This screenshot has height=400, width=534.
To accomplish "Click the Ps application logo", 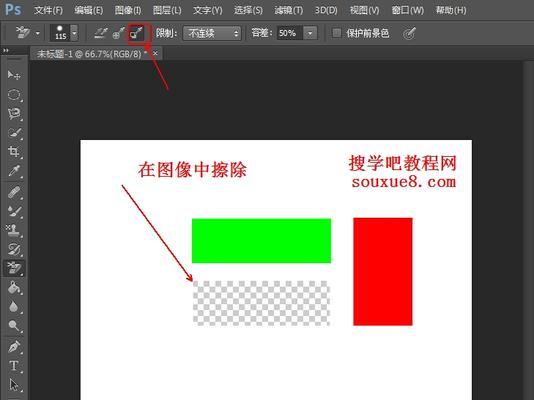I will [13, 10].
